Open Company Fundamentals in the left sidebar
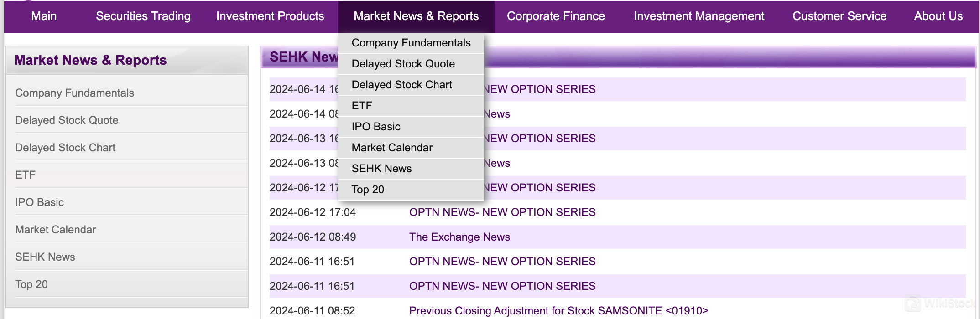This screenshot has width=980, height=319. 74,93
